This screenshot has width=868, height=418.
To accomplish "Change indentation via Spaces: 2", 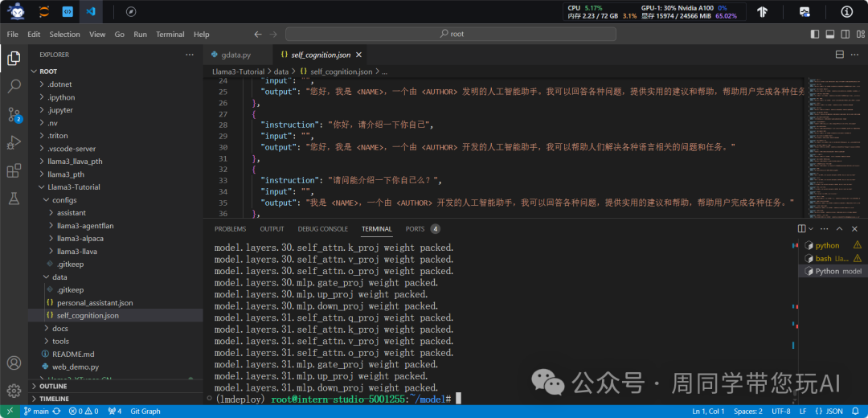I will tap(748, 412).
